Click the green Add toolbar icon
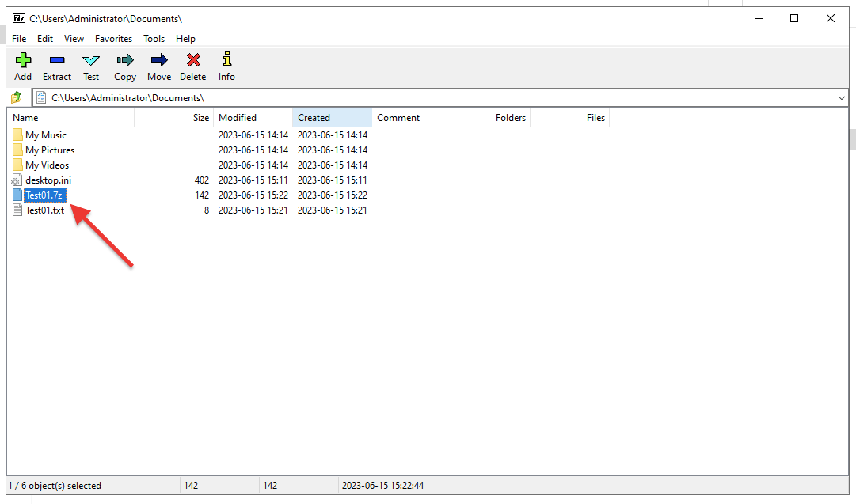 (x=23, y=60)
